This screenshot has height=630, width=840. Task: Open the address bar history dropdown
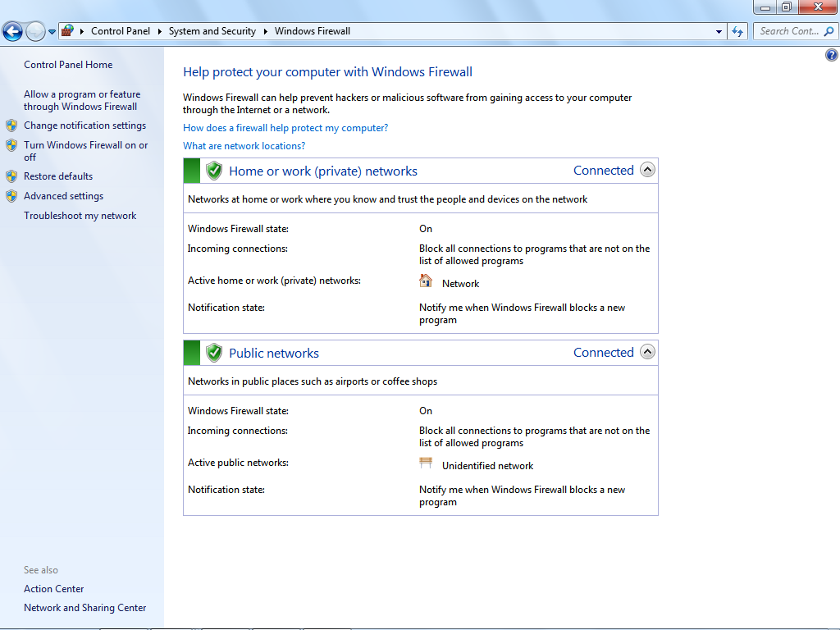[719, 31]
